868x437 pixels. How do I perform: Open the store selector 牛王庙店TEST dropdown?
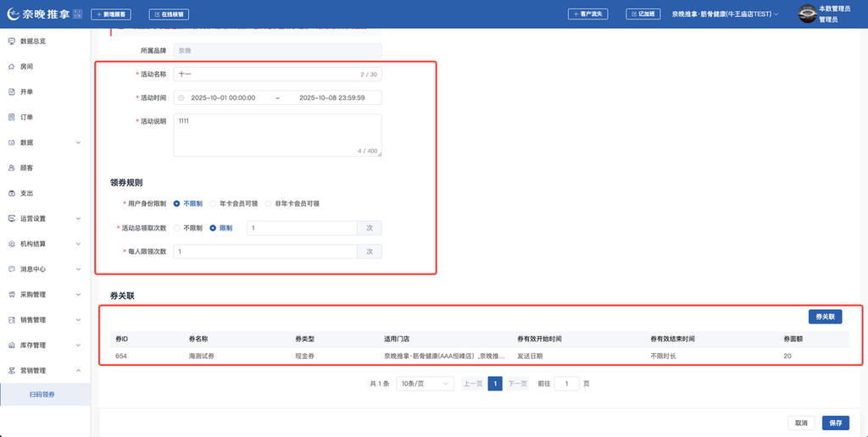pyautogui.click(x=726, y=14)
